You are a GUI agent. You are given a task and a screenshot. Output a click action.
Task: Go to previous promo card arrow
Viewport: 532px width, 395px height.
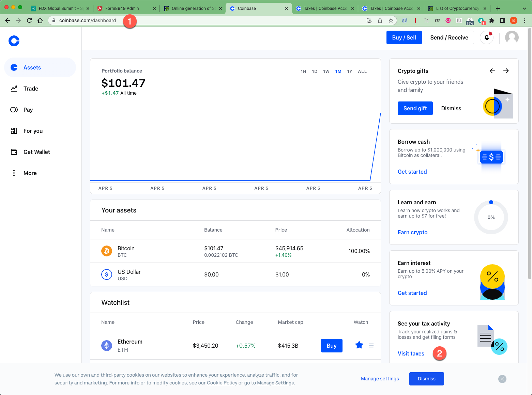point(492,71)
